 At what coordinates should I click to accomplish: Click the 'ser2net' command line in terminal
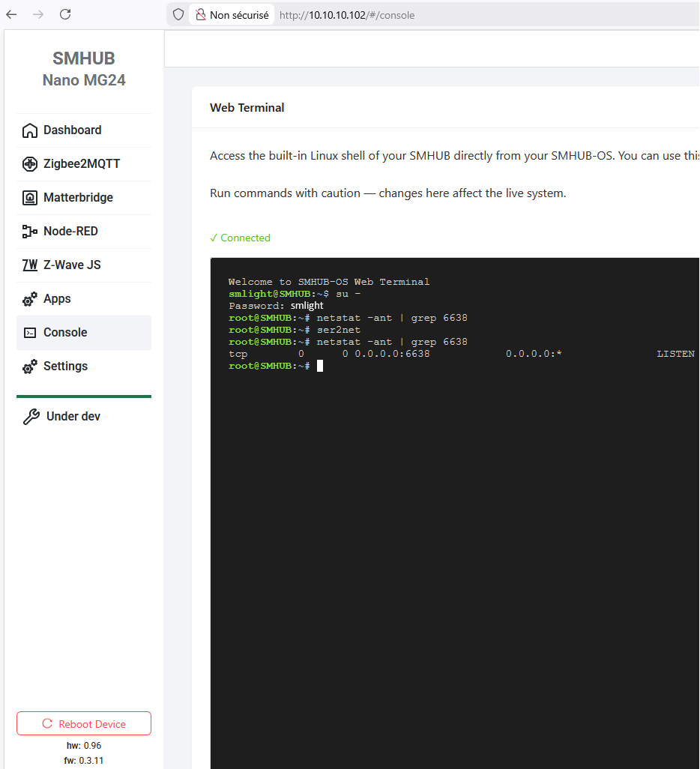295,330
